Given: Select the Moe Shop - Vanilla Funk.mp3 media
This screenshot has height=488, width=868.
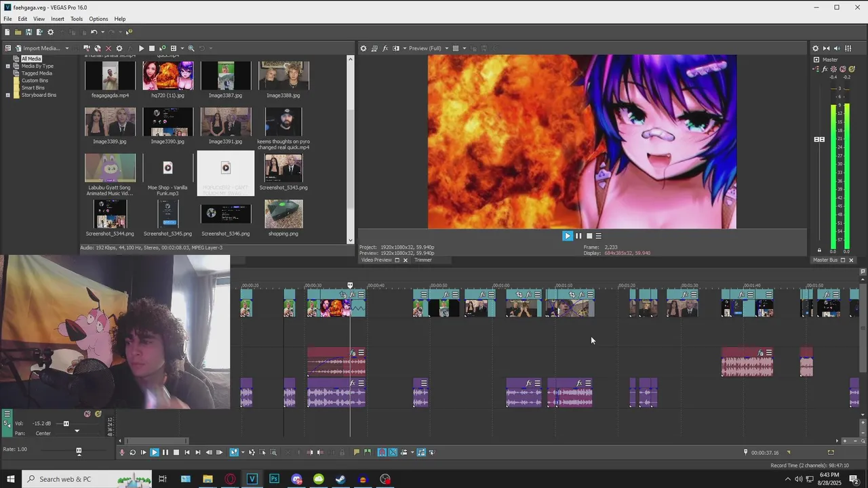Looking at the screenshot, I should [x=167, y=175].
